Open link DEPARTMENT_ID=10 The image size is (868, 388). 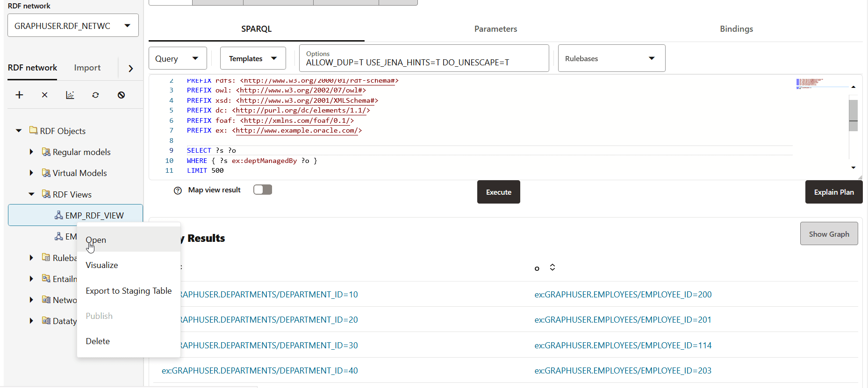click(x=269, y=295)
